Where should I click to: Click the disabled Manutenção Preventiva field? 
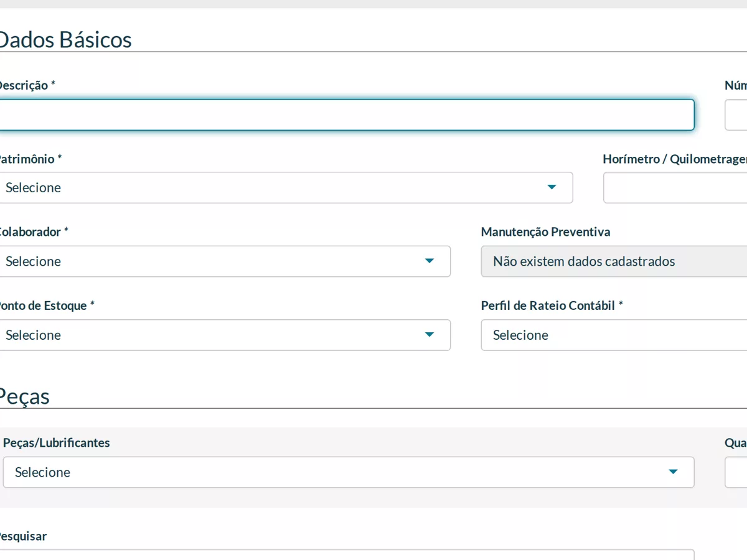[614, 261]
